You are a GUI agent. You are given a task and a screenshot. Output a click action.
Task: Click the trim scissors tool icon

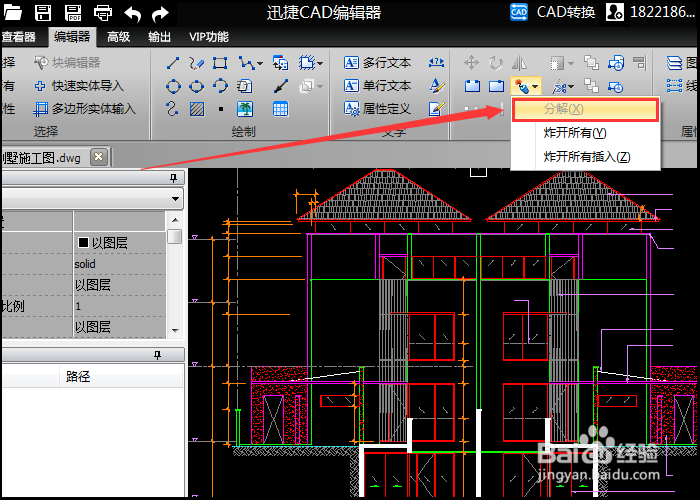(558, 86)
